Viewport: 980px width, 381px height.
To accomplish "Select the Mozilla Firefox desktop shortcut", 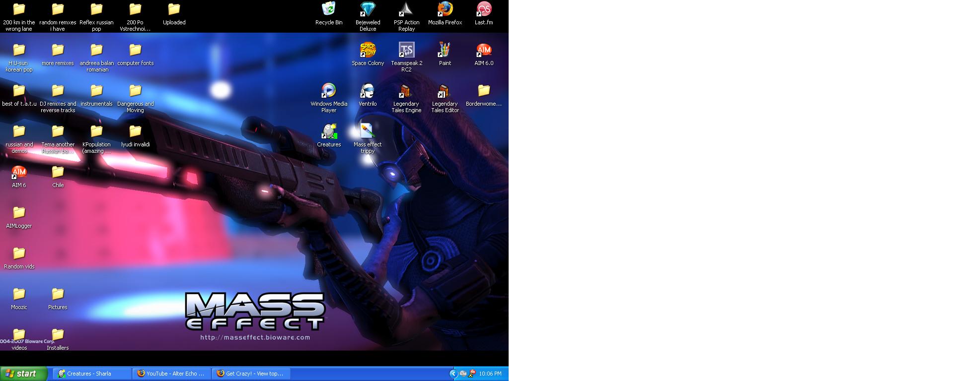I will tap(445, 9).
